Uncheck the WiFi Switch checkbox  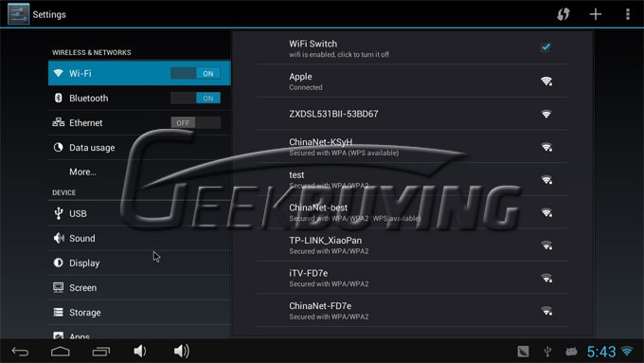[546, 47]
